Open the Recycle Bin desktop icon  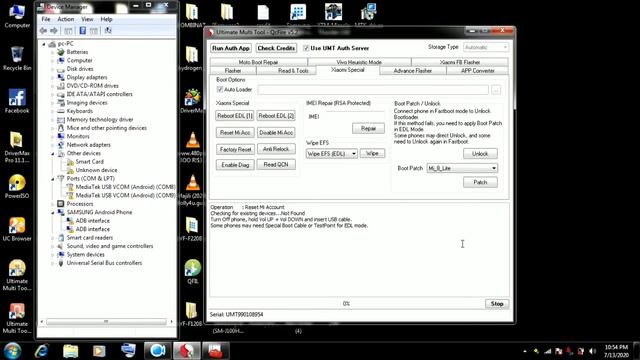(x=17, y=58)
